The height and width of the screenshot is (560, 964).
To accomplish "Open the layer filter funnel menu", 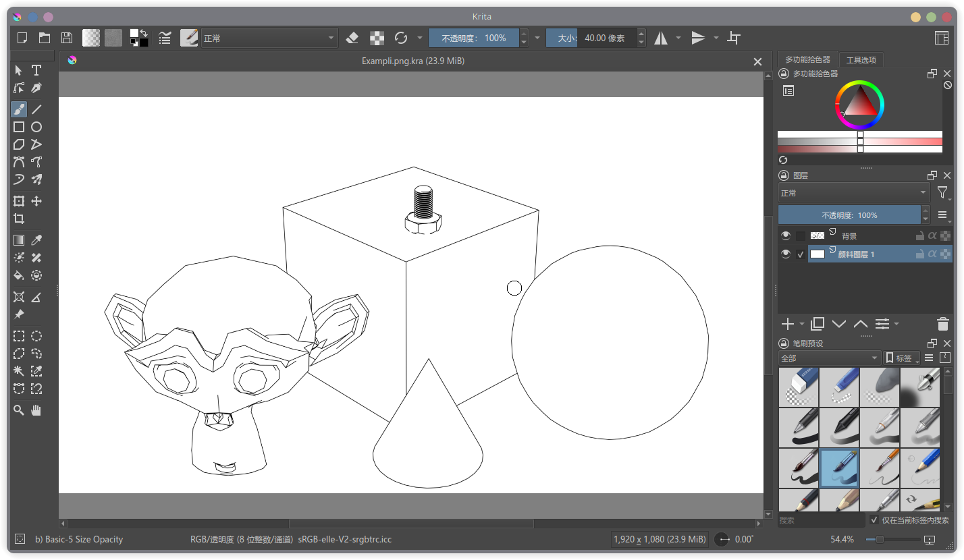I will (944, 193).
